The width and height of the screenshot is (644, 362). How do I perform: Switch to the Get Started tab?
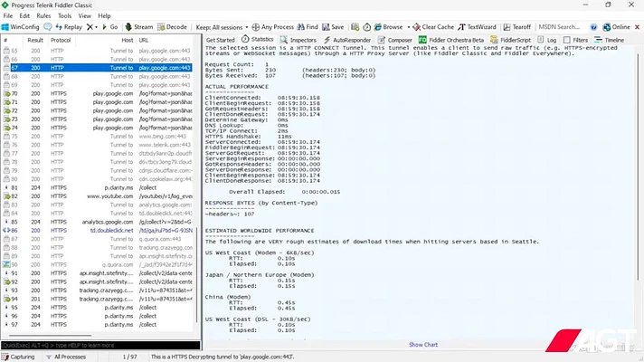[221, 40]
